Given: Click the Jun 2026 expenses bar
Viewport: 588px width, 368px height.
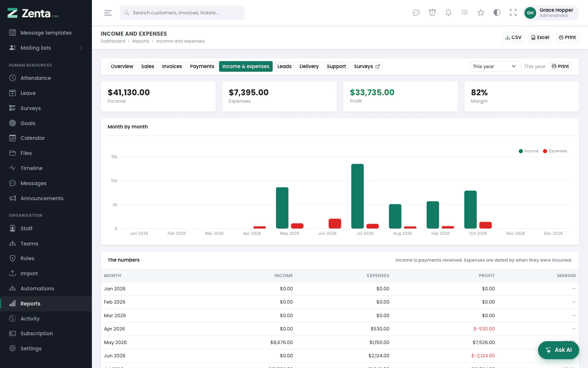Looking at the screenshot, I should tap(335, 223).
